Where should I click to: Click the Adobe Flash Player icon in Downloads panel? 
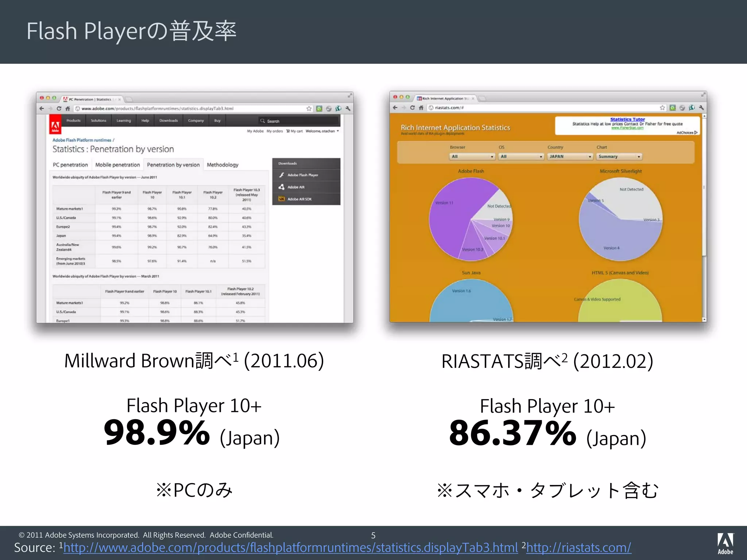[x=282, y=175]
